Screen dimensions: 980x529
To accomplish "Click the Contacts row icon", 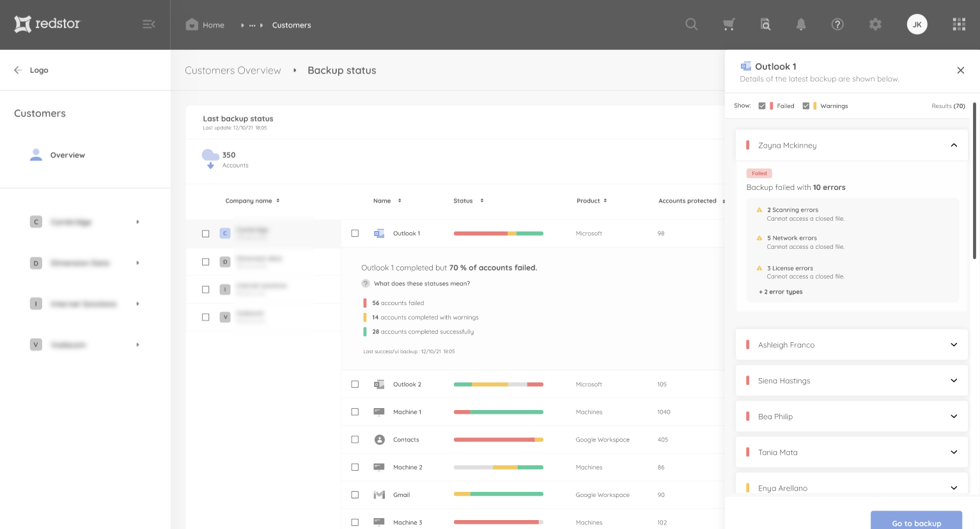I will click(380, 439).
